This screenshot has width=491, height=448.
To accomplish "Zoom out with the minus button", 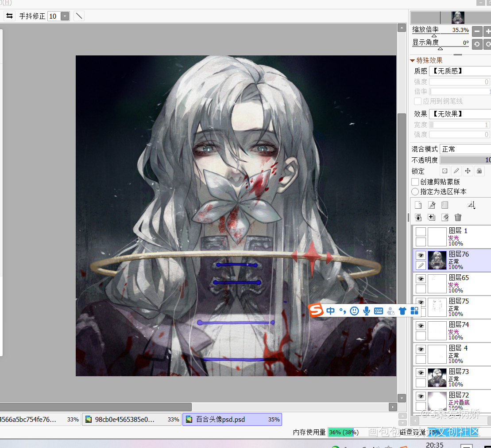I will (477, 31).
